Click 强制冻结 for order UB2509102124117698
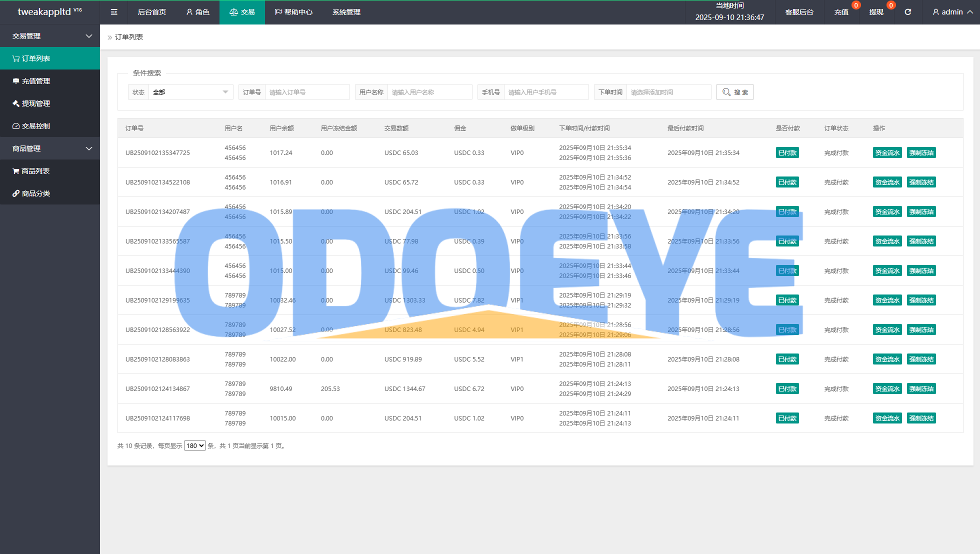 click(921, 418)
